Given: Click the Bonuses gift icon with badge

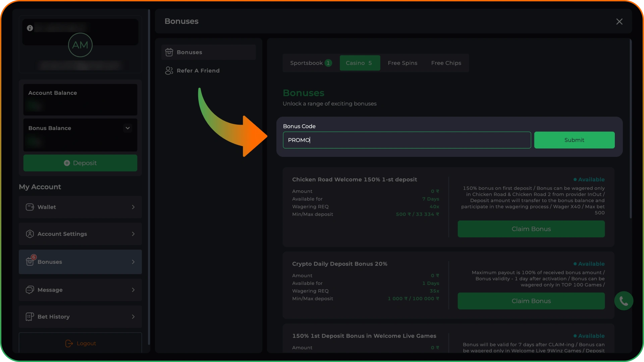Looking at the screenshot, I should pyautogui.click(x=31, y=260).
